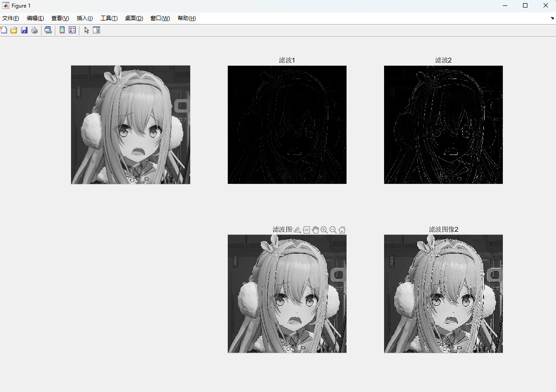Open the 文件(F) menu
The width and height of the screenshot is (556, 392).
click(11, 18)
